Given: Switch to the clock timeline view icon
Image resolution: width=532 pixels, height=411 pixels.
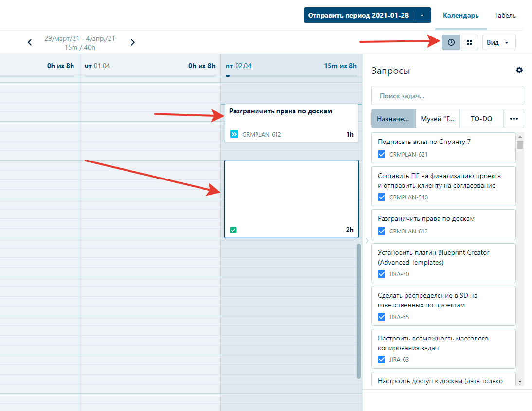Looking at the screenshot, I should click(451, 42).
